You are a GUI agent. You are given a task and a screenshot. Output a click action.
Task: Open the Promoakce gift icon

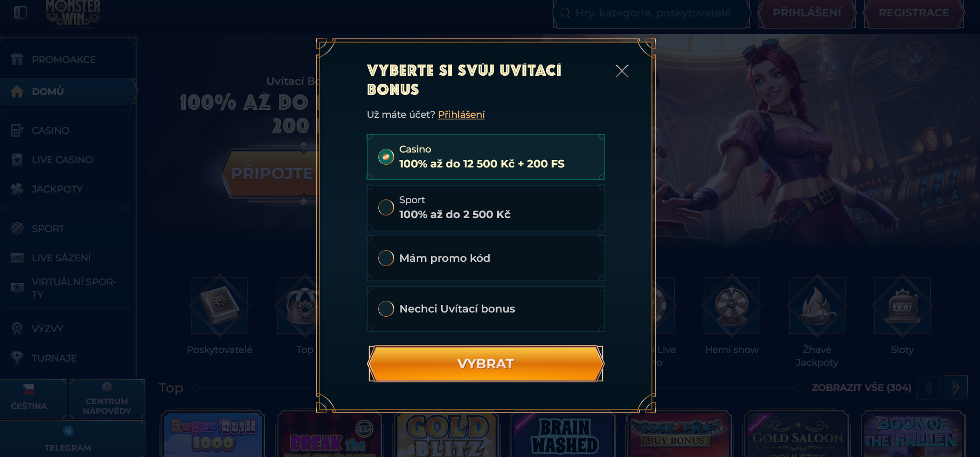17,59
